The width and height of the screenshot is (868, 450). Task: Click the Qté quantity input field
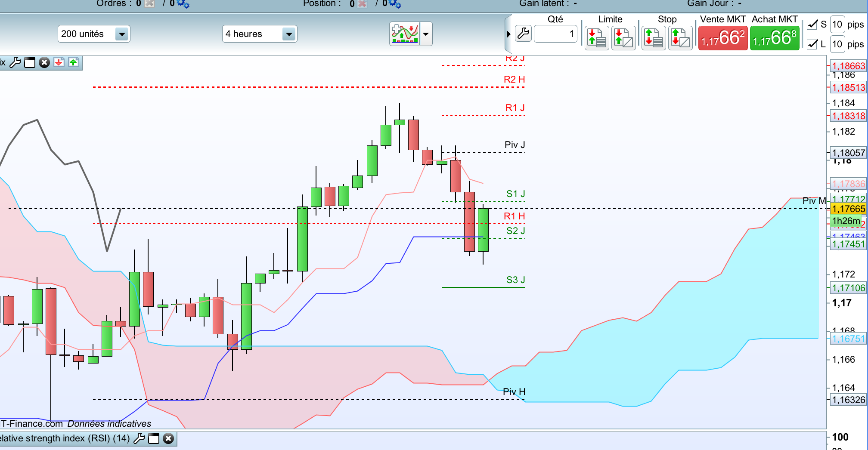click(555, 34)
